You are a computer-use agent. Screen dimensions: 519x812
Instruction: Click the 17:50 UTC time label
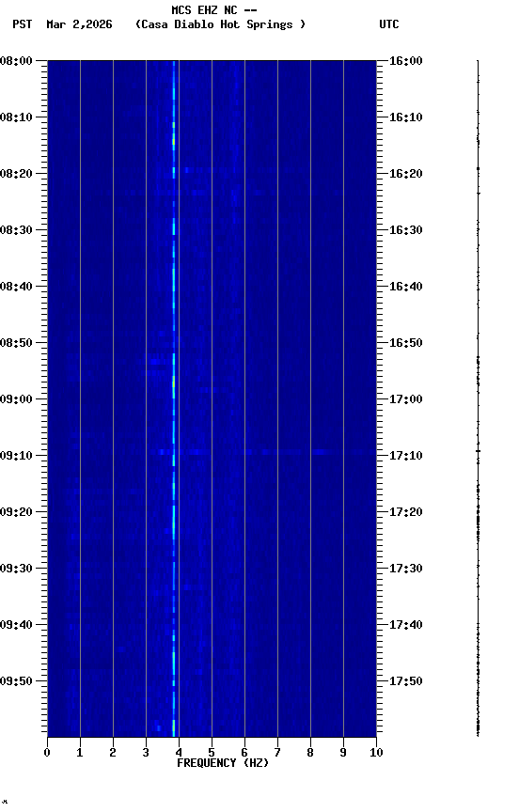(405, 681)
